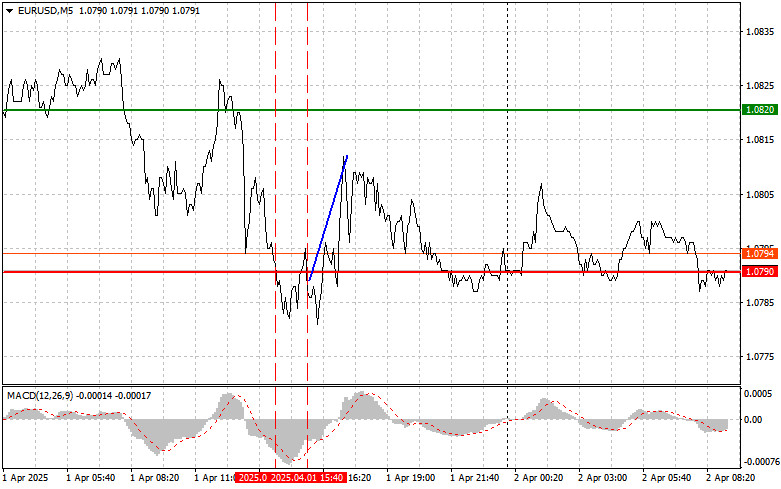This screenshot has width=781, height=489.
Task: Click the red 2025.04.01 15:40 time marker
Action: pos(307,478)
